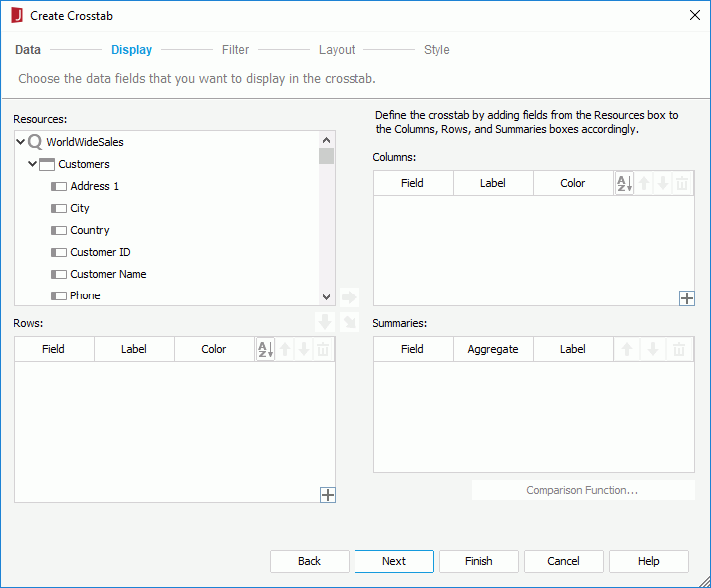
Task: Go to the Layout wizard step
Action: (336, 49)
